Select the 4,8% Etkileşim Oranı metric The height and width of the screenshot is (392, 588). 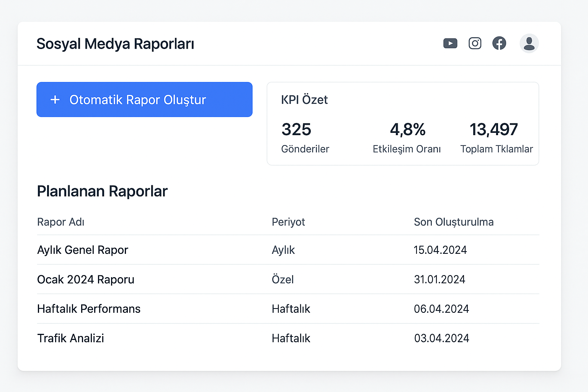407,130
